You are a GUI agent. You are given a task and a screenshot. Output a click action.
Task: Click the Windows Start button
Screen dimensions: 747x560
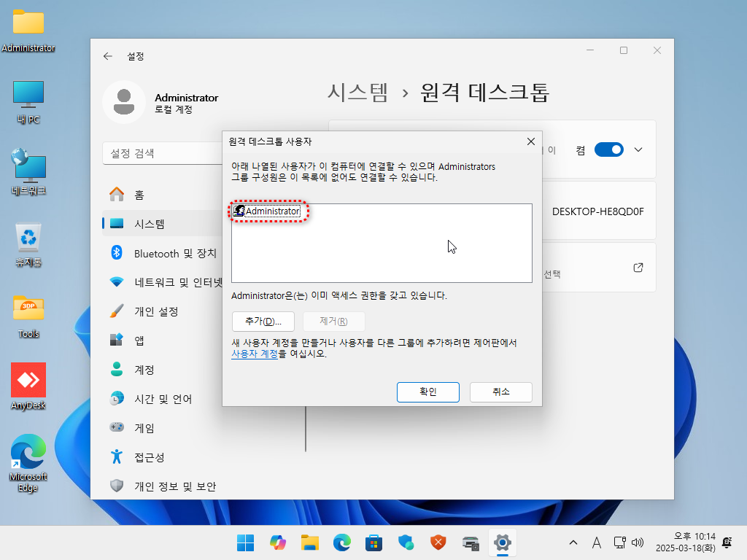245,542
